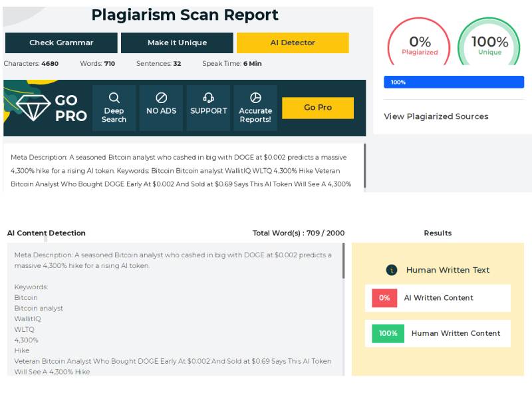The image size is (532, 397).
Task: Click the Deep Search magnifier icon
Action: 114,98
